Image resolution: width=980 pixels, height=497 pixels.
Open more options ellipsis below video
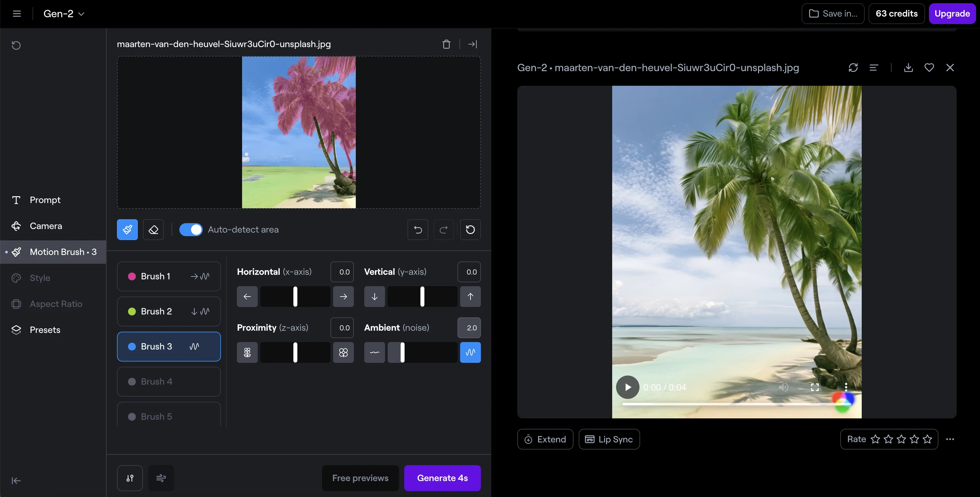(x=950, y=439)
